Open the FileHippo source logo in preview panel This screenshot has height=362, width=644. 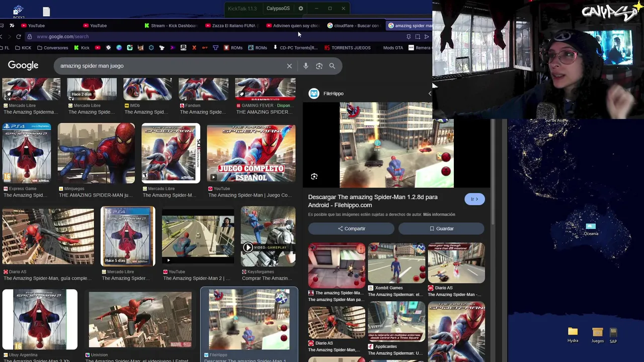pyautogui.click(x=314, y=94)
